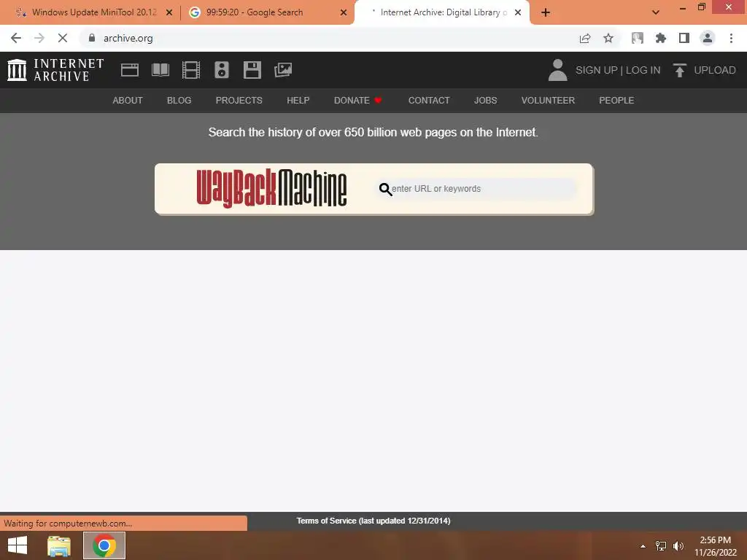This screenshot has width=747, height=560.
Task: Open a new browser tab
Action: (546, 12)
